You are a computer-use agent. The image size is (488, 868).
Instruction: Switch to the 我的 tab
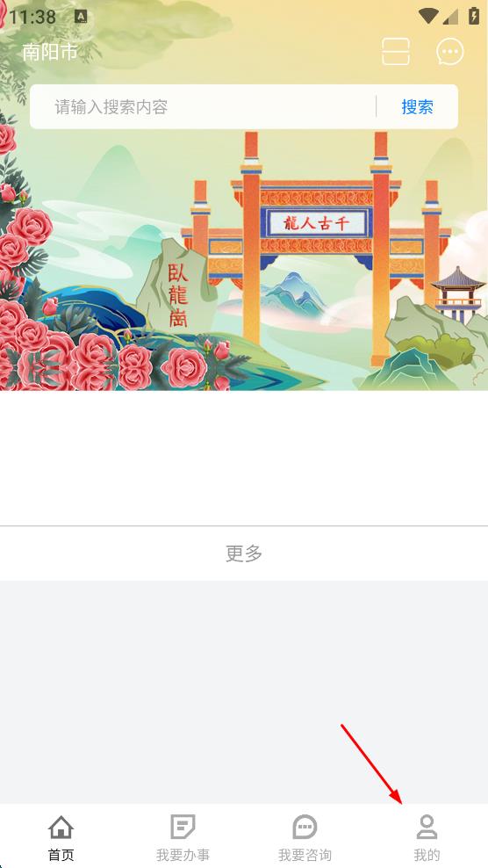[x=427, y=835]
